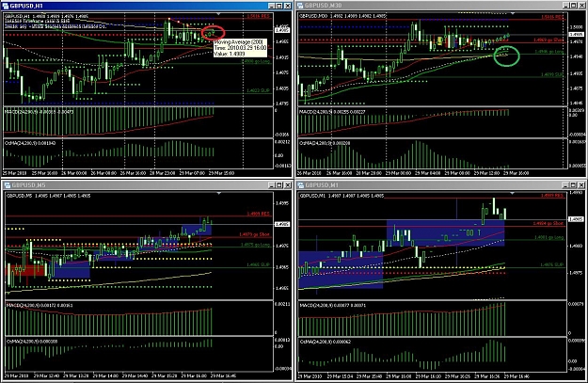Minimize the GBPUSD,H1 chart window
Image resolution: width=588 pixels, height=383 pixels.
tap(272, 6)
